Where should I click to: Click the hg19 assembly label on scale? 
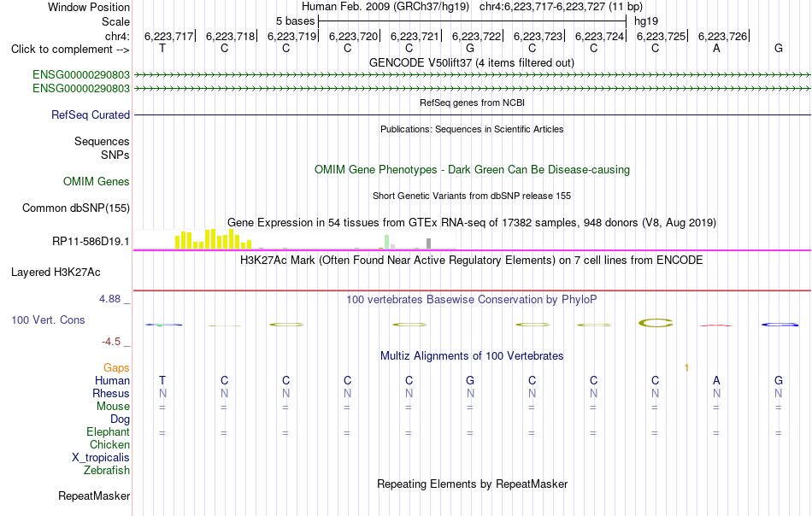(x=646, y=21)
